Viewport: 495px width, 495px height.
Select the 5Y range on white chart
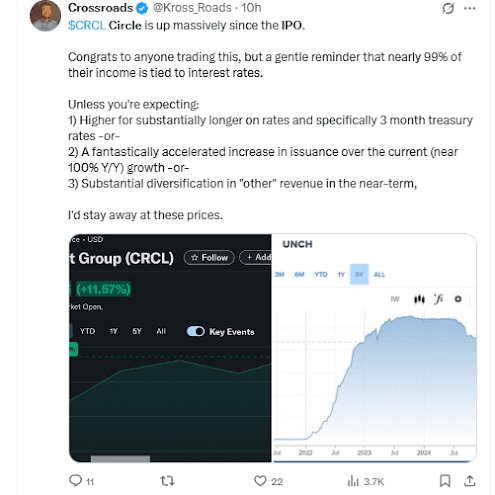pyautogui.click(x=359, y=274)
